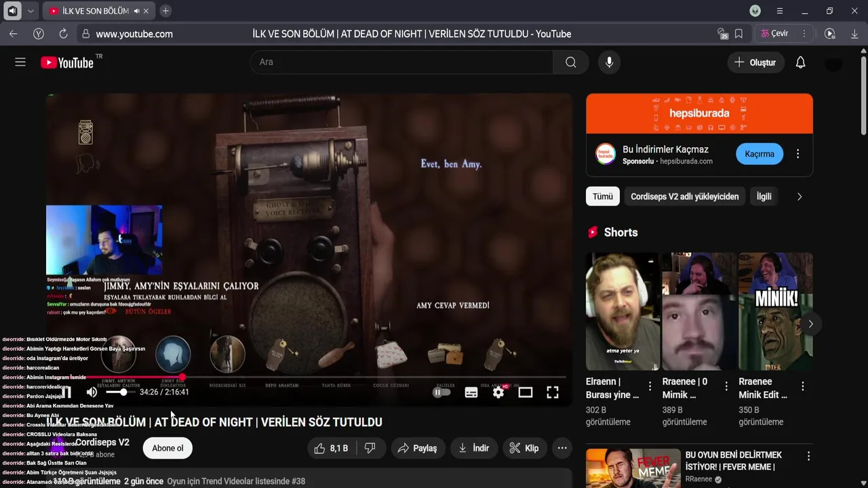Reload the page with the browser refresh icon
Screen dimensions: 868x488
63,34
